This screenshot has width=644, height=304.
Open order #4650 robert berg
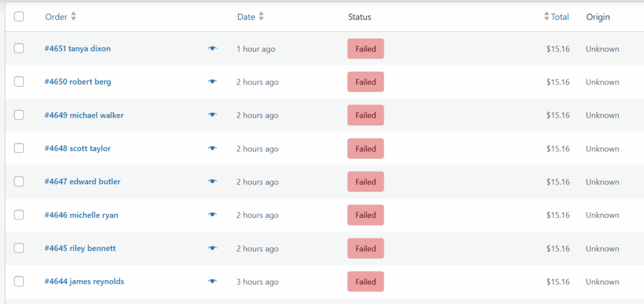pyautogui.click(x=78, y=82)
